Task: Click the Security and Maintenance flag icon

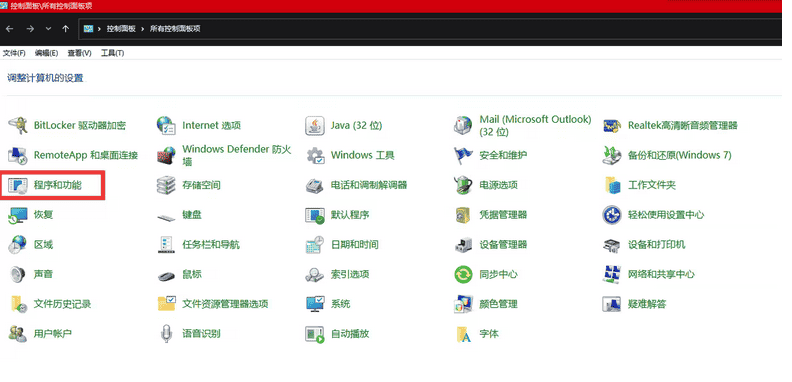Action: tap(463, 155)
